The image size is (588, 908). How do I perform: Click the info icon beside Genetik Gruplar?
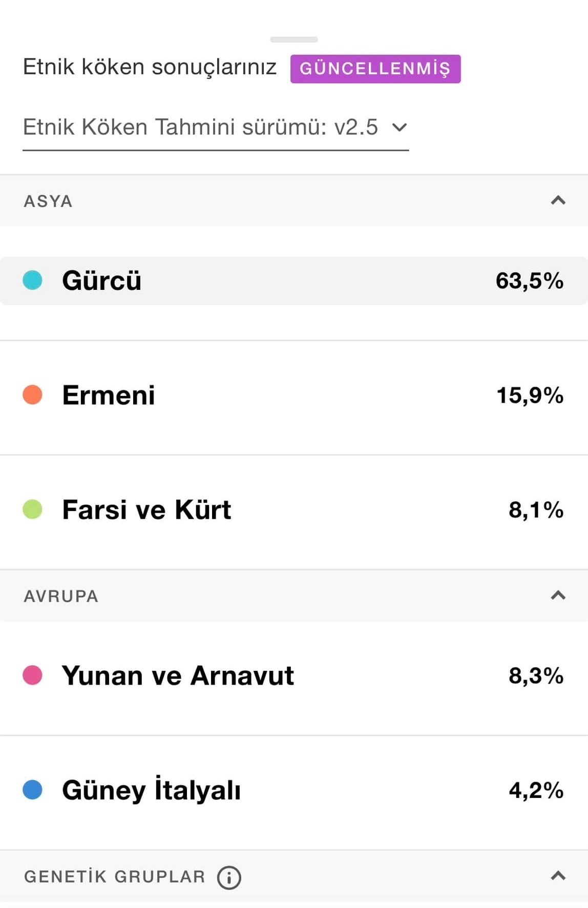pos(229,877)
